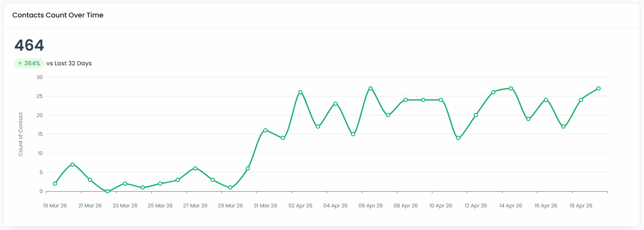Click the 18 Apr 26 x-axis label

click(581, 206)
